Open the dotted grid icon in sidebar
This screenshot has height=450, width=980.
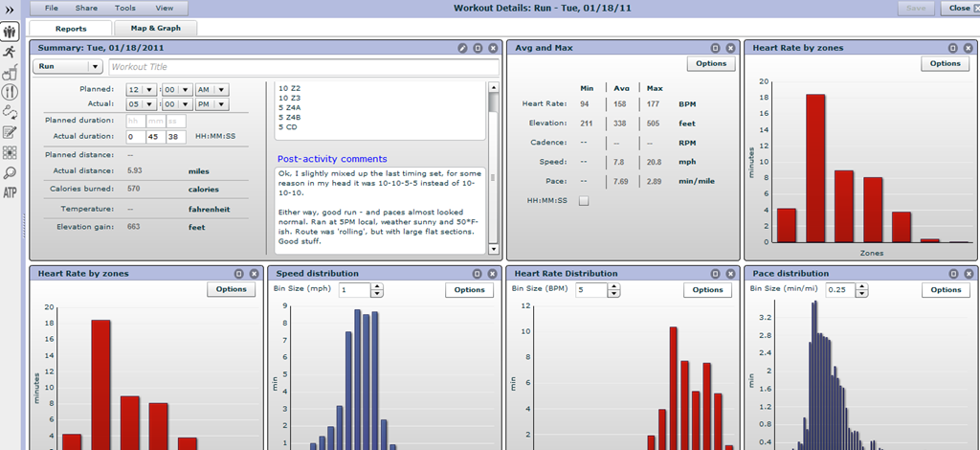coord(10,152)
